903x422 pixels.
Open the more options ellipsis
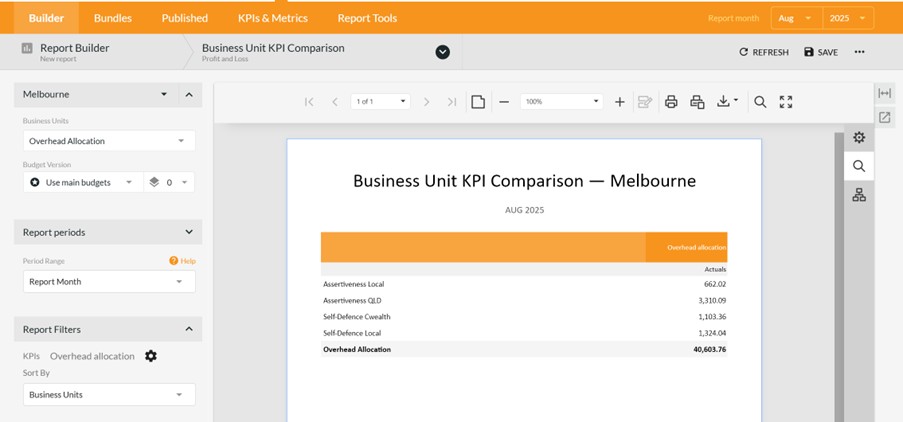[x=859, y=52]
